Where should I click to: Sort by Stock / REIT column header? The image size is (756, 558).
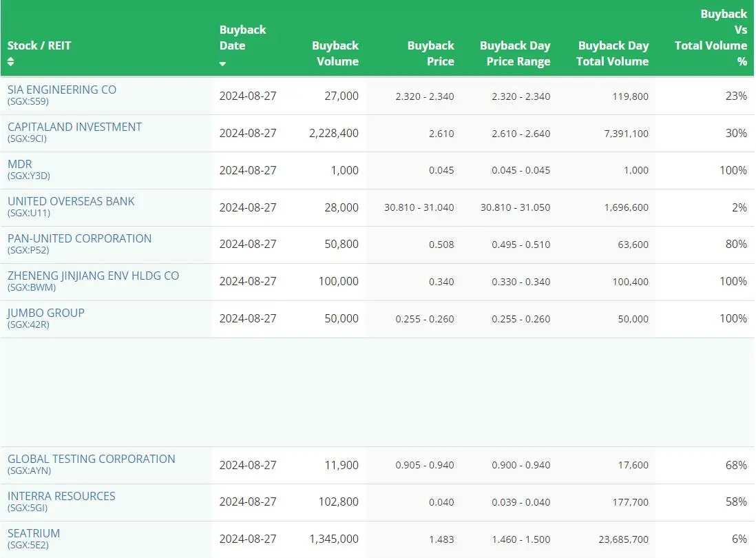39,45
